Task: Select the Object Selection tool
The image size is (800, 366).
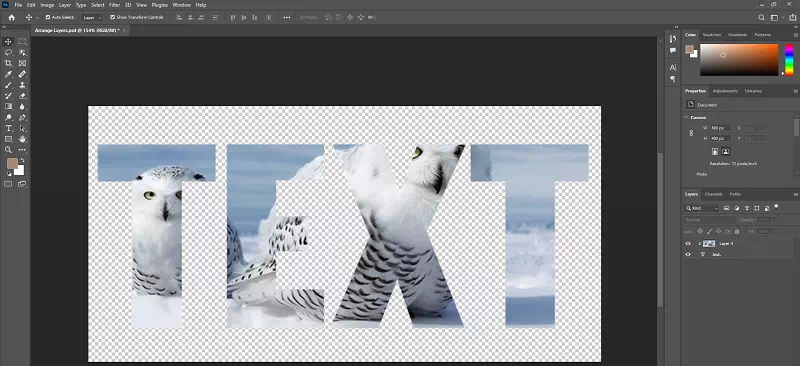Action: 22,53
